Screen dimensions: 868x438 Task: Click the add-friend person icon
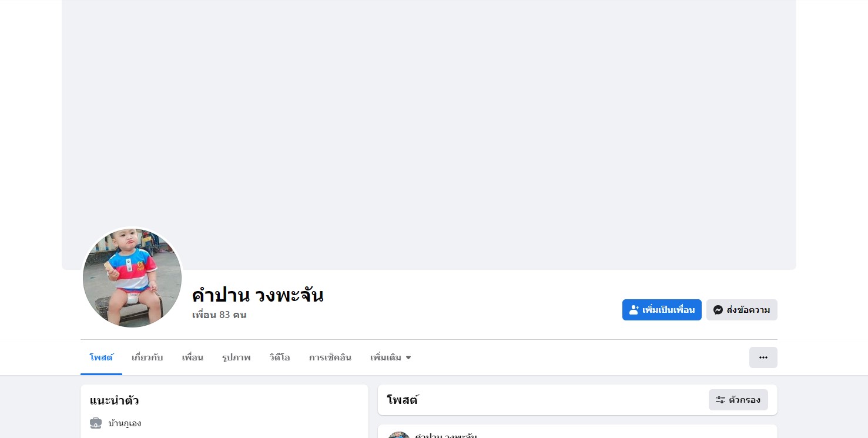tap(634, 310)
